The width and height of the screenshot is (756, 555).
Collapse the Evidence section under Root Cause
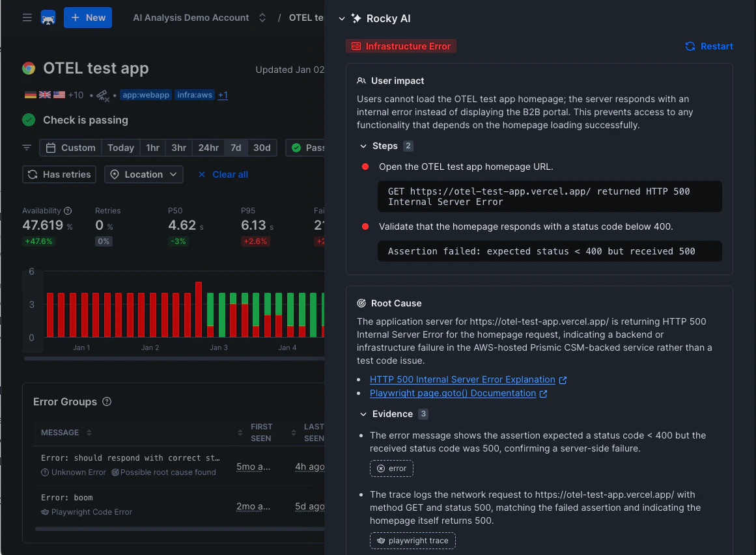[365, 414]
